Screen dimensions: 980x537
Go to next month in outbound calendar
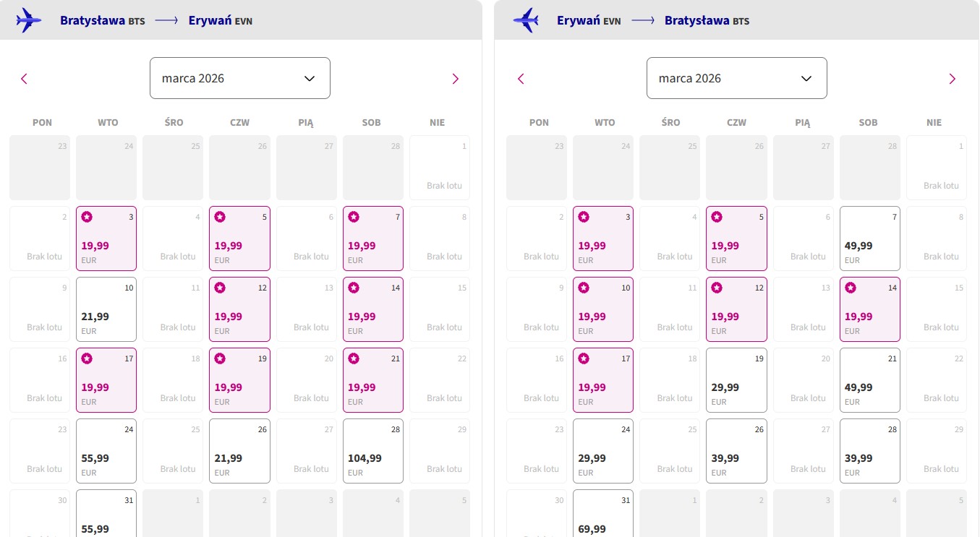click(x=455, y=79)
